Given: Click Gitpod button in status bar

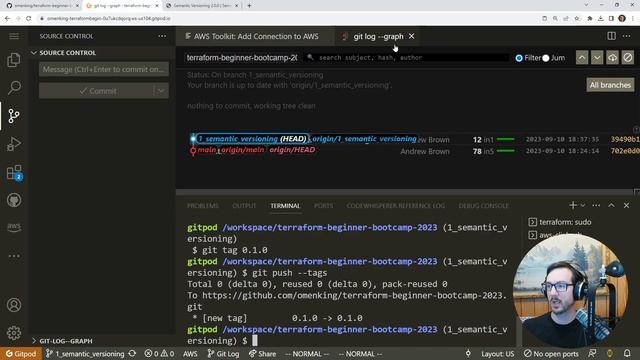Looking at the screenshot, I should click(x=21, y=353).
